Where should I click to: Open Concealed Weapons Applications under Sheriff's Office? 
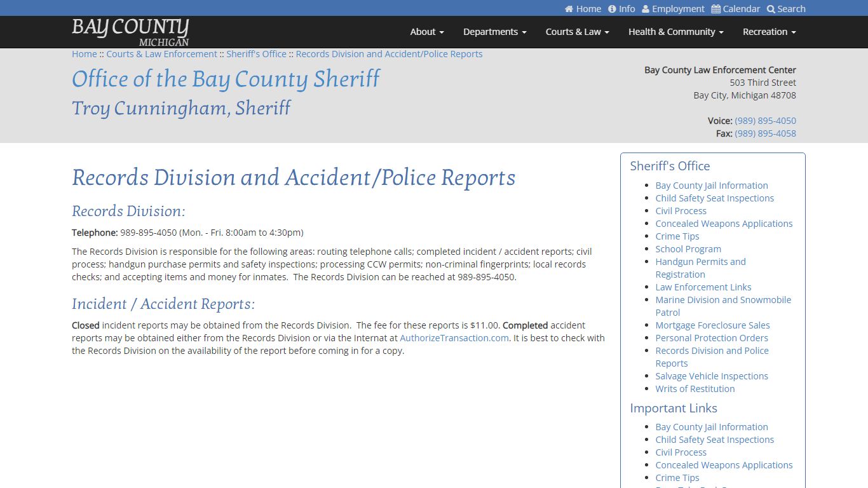coord(724,224)
